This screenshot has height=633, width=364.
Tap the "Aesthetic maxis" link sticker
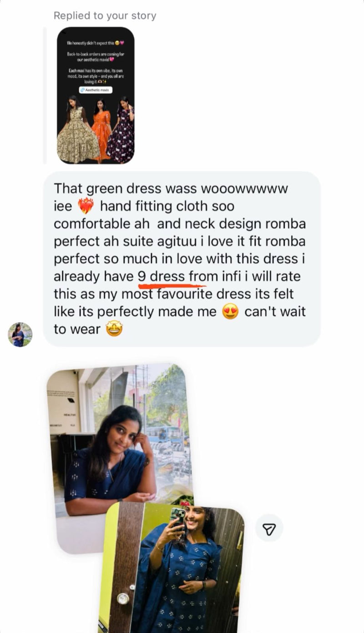(96, 90)
